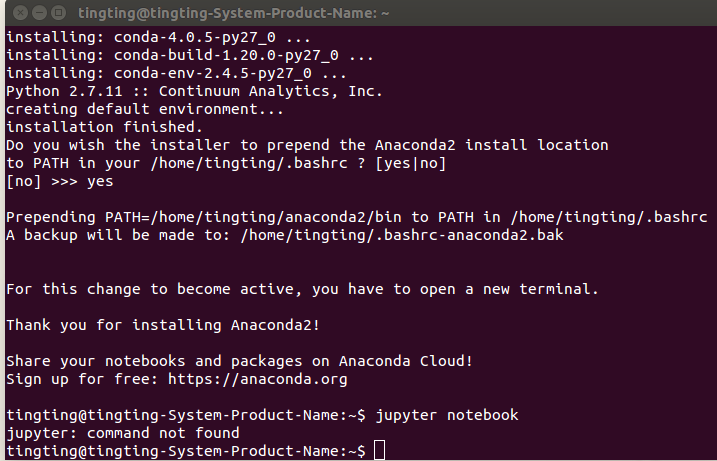
Task: Click the 'Prepending PATH=' line
Action: pyautogui.click(x=357, y=217)
